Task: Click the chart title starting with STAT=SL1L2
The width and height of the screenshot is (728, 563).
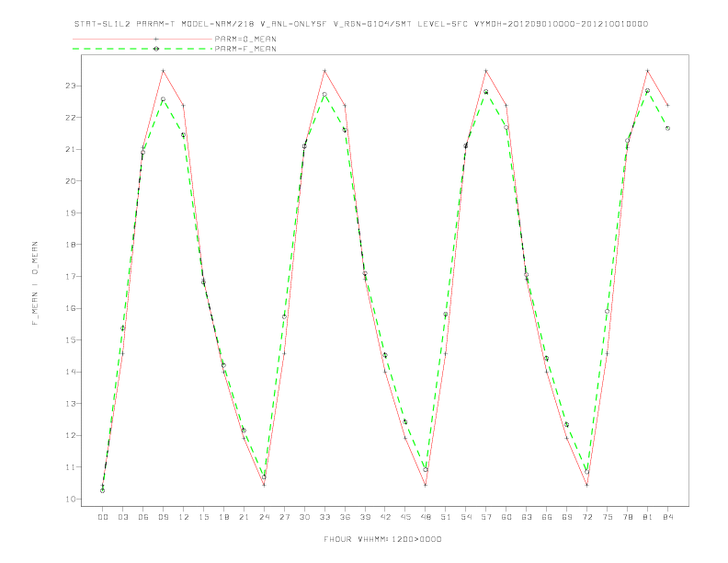Action: [x=361, y=24]
